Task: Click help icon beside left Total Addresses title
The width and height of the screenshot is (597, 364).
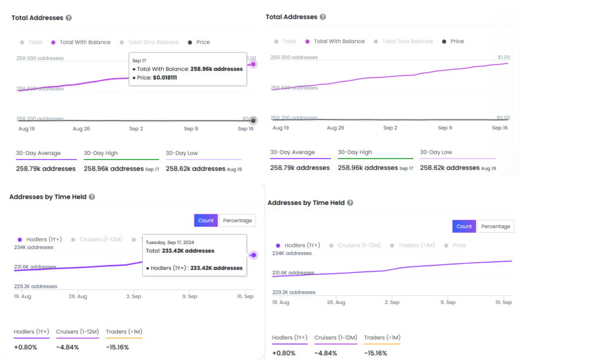Action: click(x=69, y=18)
